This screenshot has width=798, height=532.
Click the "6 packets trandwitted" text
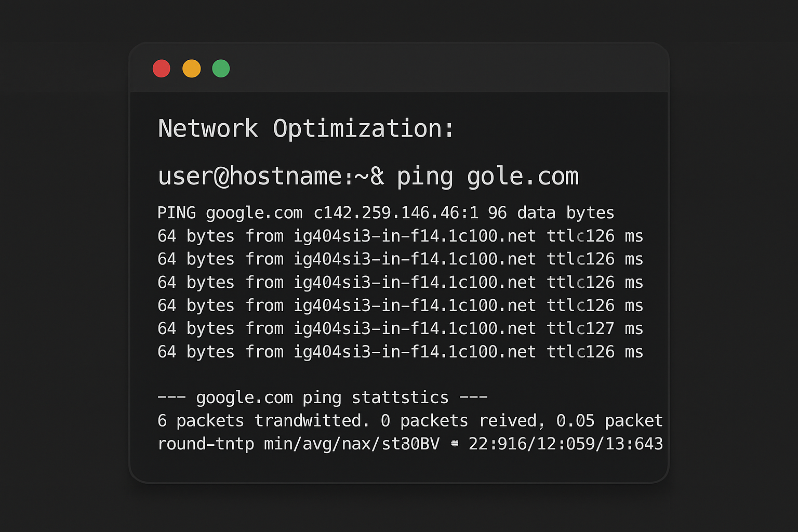coord(260,421)
